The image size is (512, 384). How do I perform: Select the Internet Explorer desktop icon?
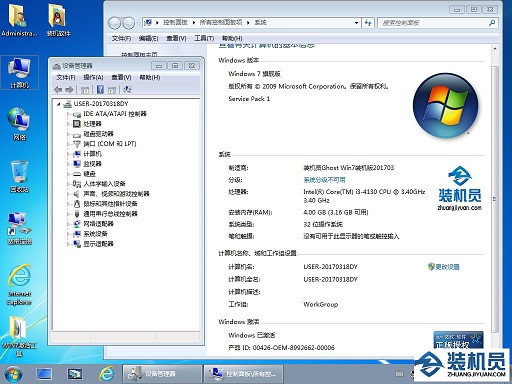(20, 284)
